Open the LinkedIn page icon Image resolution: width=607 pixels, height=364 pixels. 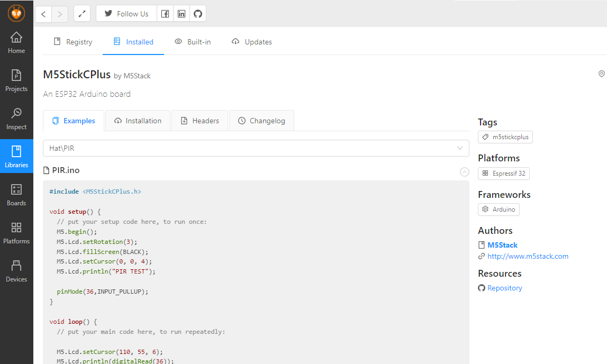tap(182, 14)
